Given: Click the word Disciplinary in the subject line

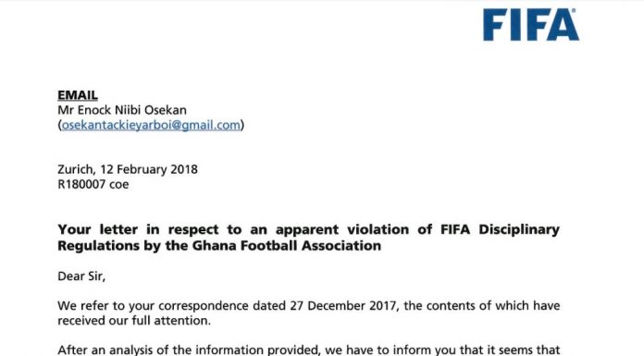Looking at the screenshot, I should coord(519,229).
